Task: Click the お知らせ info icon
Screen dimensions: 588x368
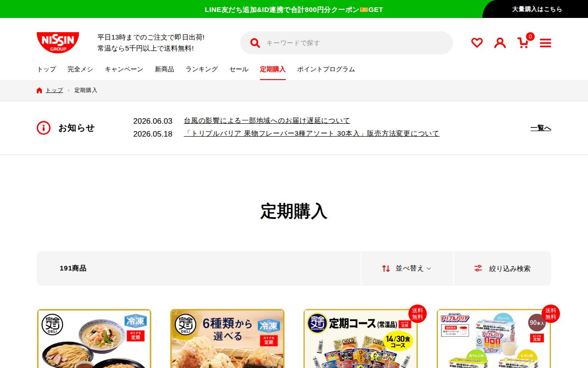Action: coord(44,128)
